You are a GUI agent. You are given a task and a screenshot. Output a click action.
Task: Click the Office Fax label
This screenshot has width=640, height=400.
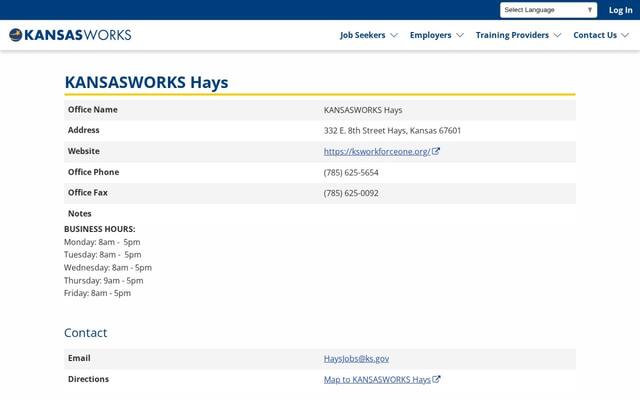88,193
